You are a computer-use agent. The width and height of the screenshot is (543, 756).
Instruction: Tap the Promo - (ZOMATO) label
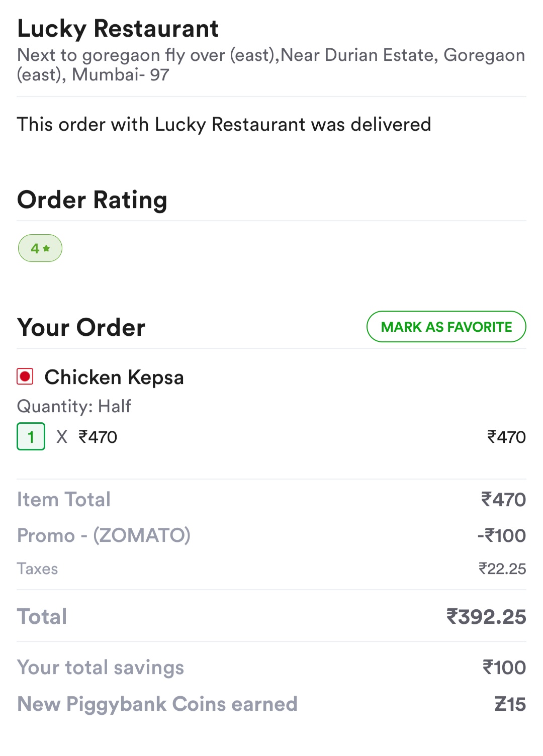click(x=104, y=535)
